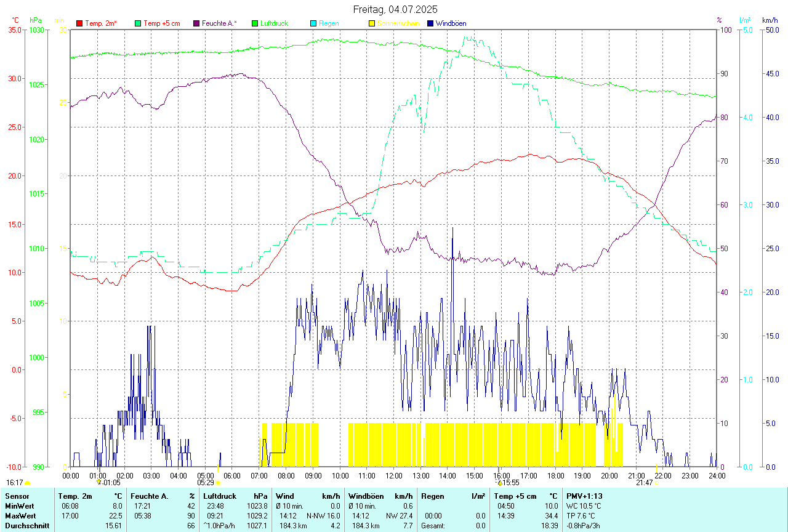The height and width of the screenshot is (532, 788).
Task: Click the sun icon beside 16:17
Action: 28,483
